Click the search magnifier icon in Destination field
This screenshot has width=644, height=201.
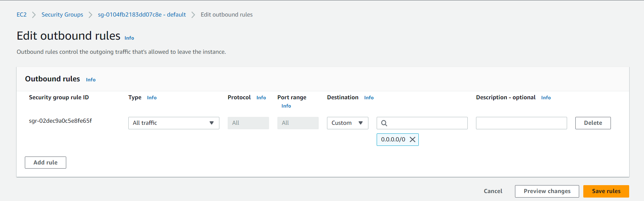(x=384, y=123)
